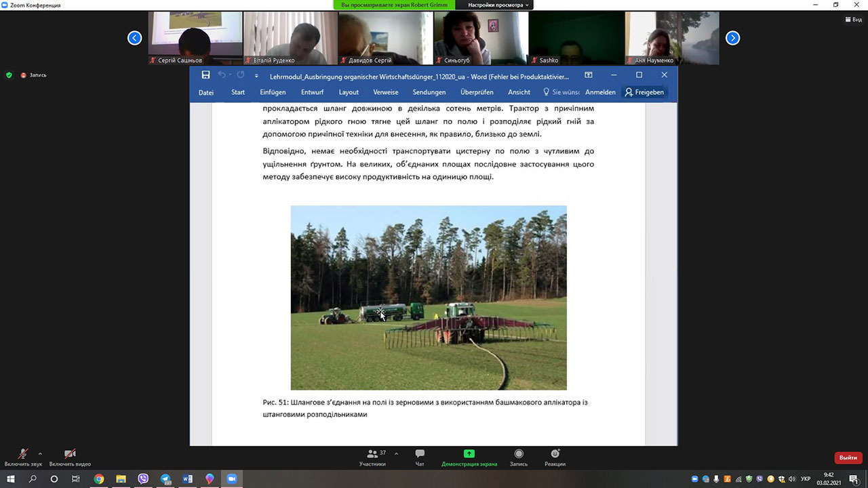Click the tractor field image in document
The width and height of the screenshot is (868, 488).
tap(429, 298)
